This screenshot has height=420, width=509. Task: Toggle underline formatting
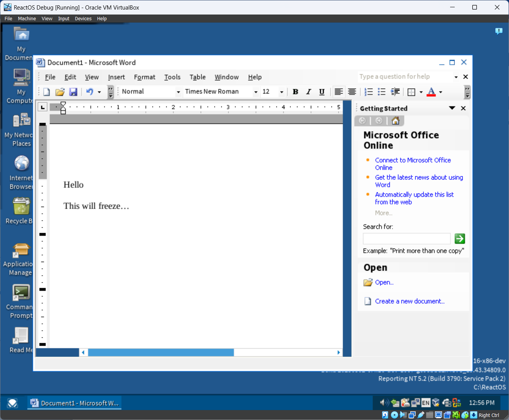tap(322, 92)
